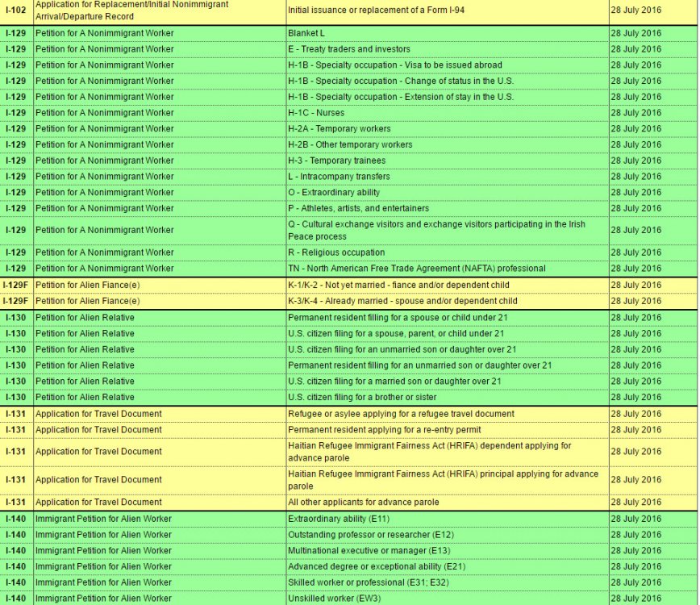Screen dimensions: 700x605
Task: Select 'U.S. citizen filing for a spouse, parent, or child under 21'
Action: click(x=448, y=334)
